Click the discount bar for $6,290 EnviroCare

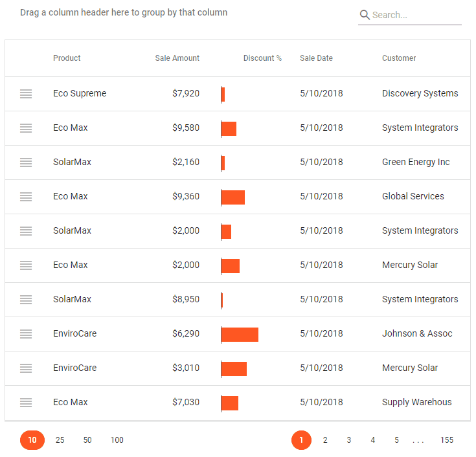240,334
